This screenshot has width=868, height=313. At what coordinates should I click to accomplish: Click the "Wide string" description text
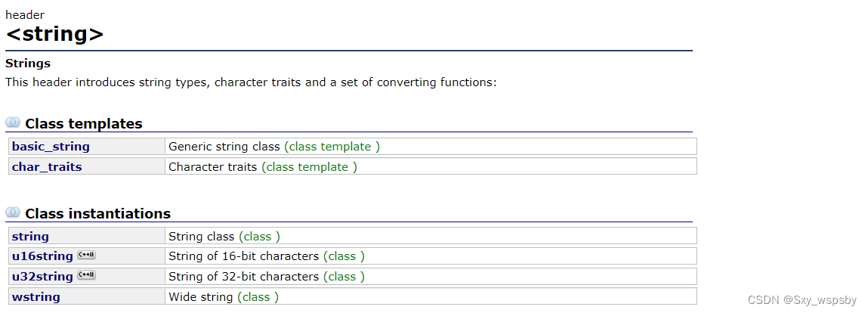[201, 296]
